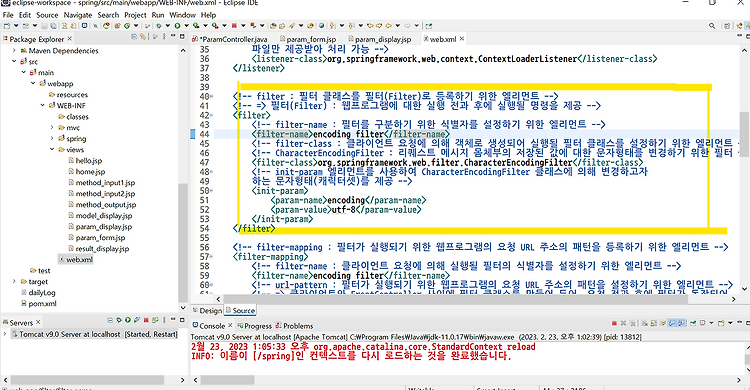
Task: Collapse the WEB-INF folder in tree
Action: (43, 105)
